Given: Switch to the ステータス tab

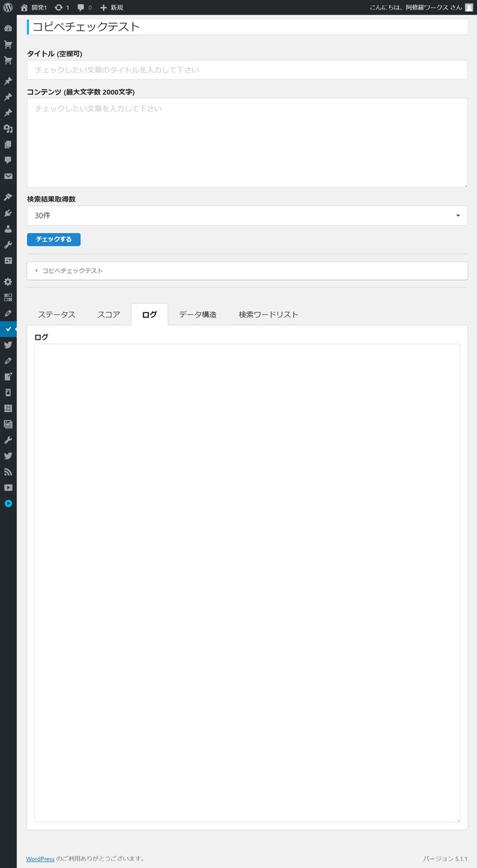Looking at the screenshot, I should click(57, 314).
